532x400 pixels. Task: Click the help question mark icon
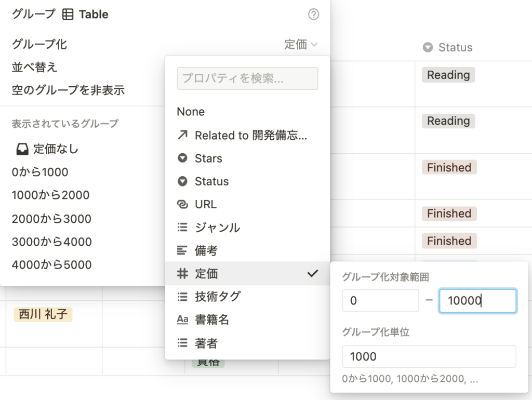313,15
